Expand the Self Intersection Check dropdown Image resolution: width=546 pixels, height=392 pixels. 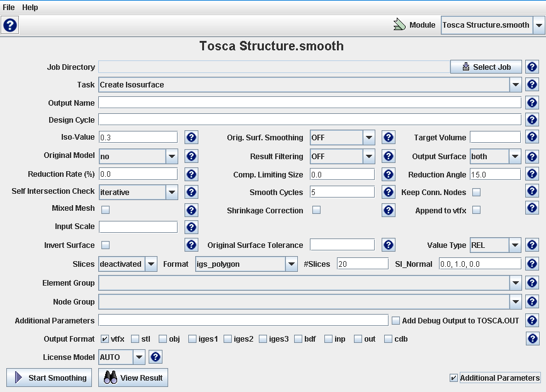[171, 192]
